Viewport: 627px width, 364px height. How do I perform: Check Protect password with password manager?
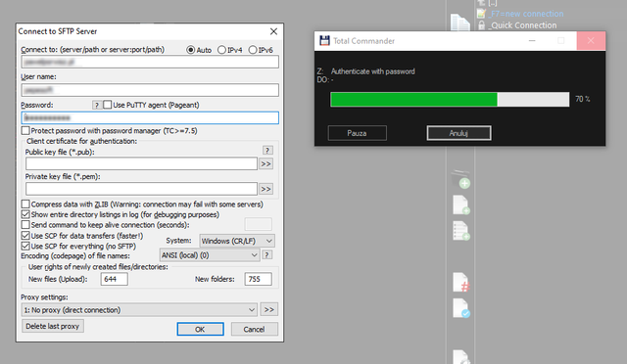[25, 131]
